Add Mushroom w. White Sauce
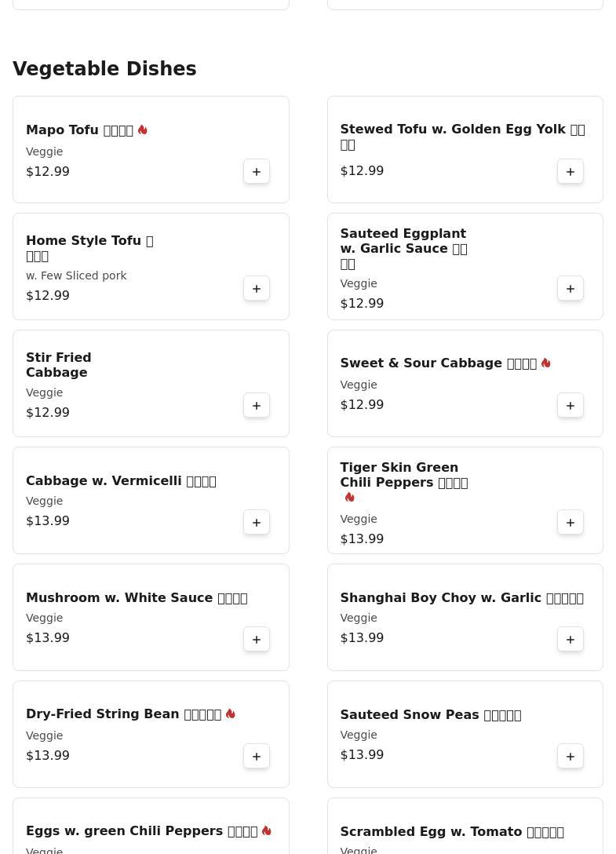616x854 pixels. (257, 640)
